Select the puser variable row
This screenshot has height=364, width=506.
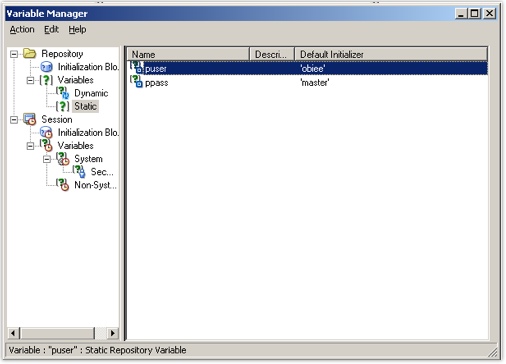(308, 68)
